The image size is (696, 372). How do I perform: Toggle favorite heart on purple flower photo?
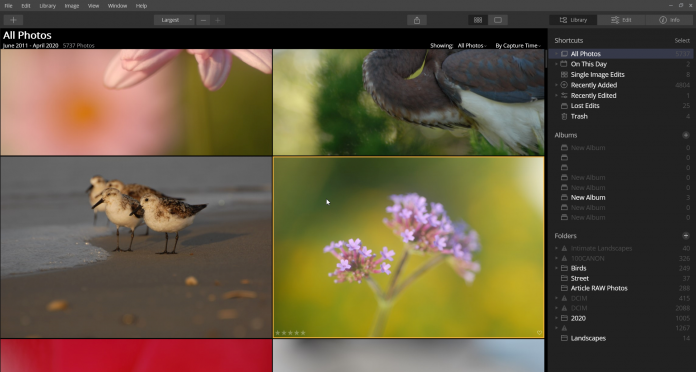(x=539, y=332)
